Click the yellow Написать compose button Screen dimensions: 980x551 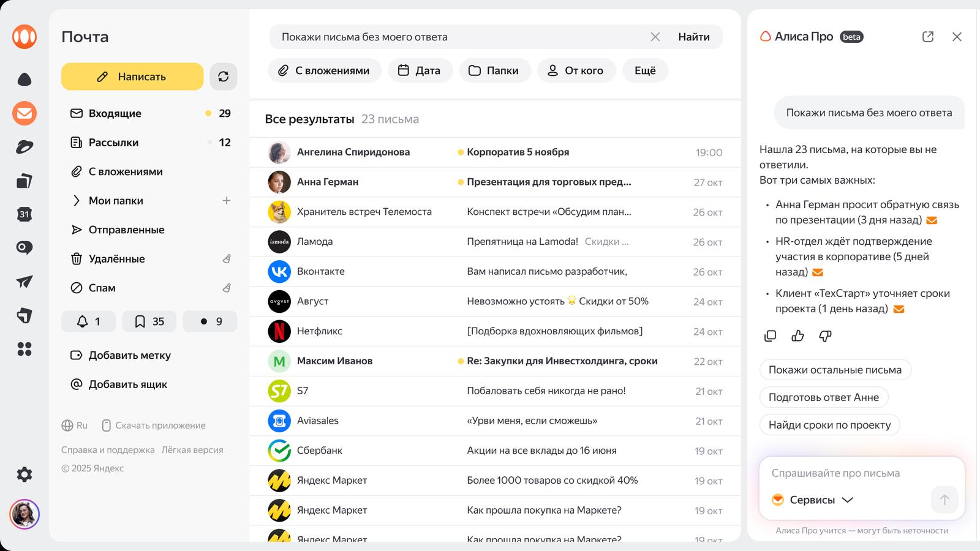[132, 77]
